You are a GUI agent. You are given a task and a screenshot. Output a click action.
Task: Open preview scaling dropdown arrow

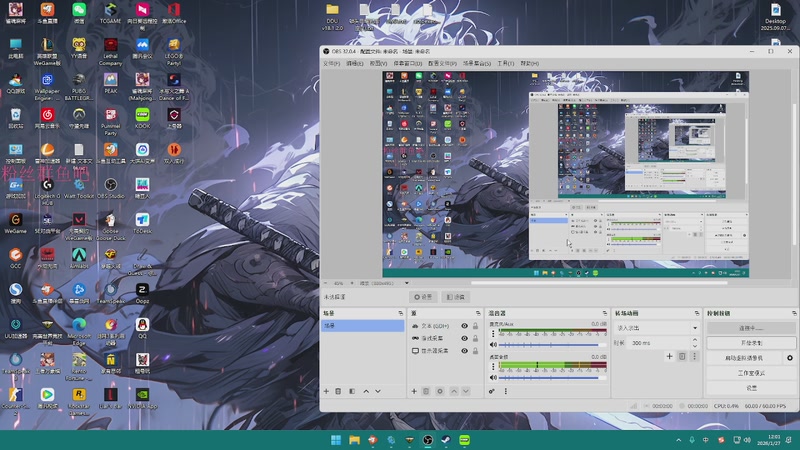click(x=407, y=283)
